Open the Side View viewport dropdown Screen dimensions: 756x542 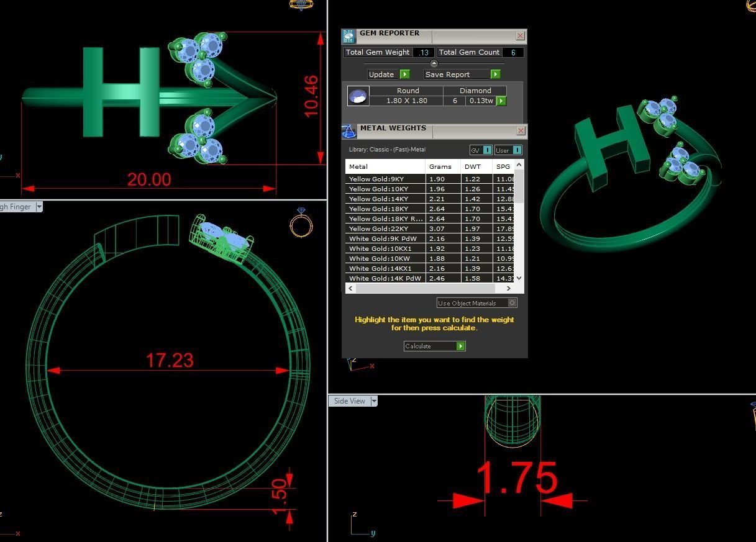(374, 401)
